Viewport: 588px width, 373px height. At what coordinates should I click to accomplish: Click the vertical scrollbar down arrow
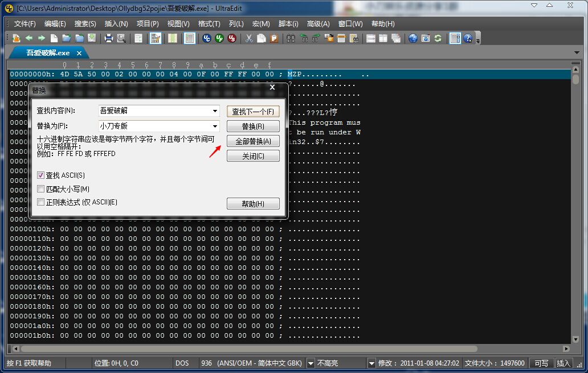pyautogui.click(x=576, y=339)
